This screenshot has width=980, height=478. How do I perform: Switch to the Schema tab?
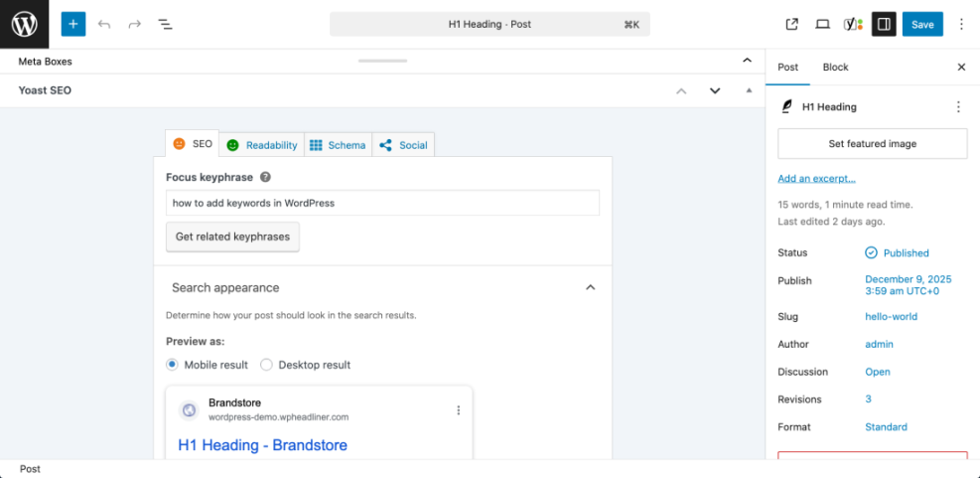coord(339,145)
